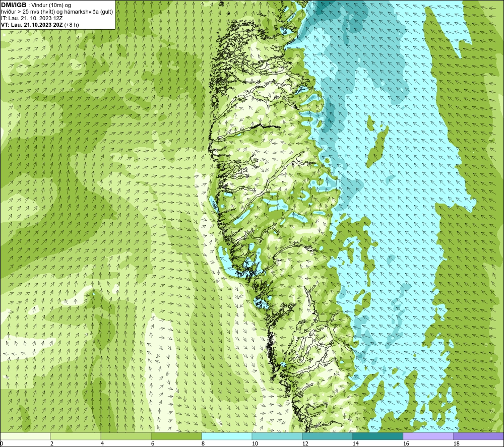Click the legend scale label '2'
This screenshot has width=504, height=447.
click(52, 444)
